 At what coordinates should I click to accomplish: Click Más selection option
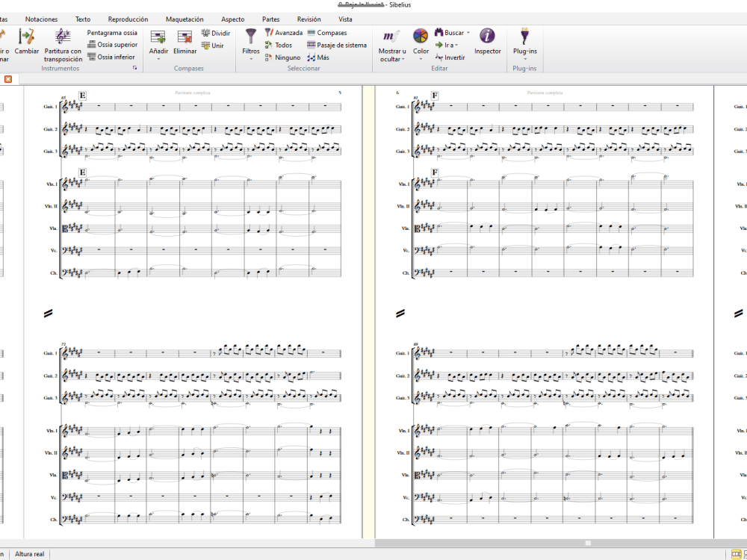[317, 57]
